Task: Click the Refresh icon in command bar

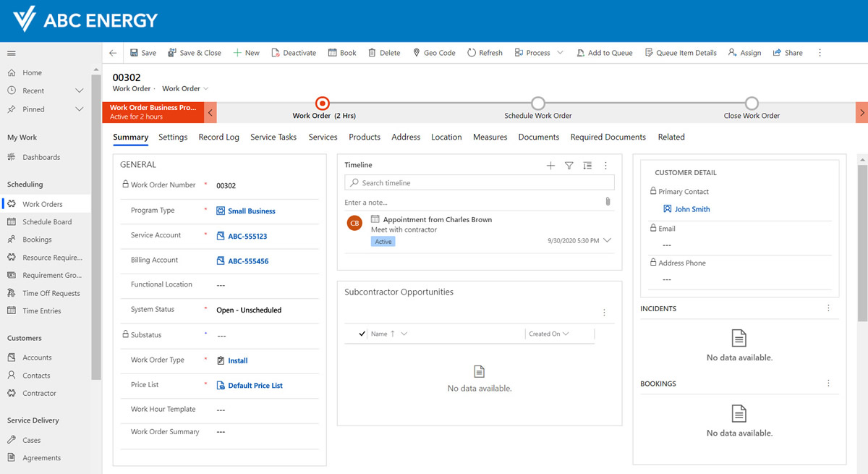Action: 472,53
